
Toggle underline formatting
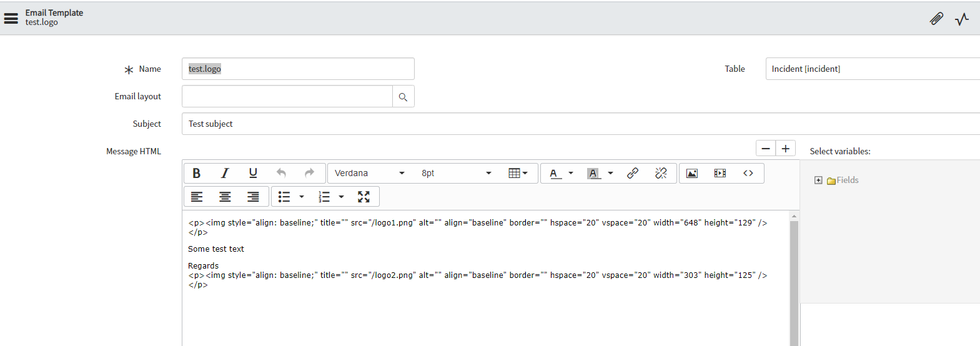pyautogui.click(x=253, y=173)
